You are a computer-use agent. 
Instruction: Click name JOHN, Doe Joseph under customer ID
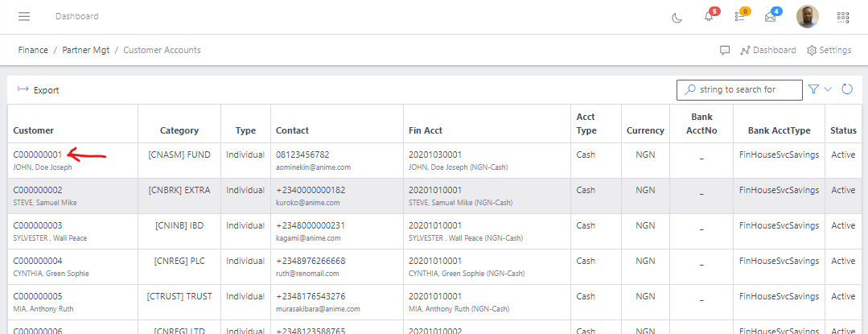[x=43, y=167]
